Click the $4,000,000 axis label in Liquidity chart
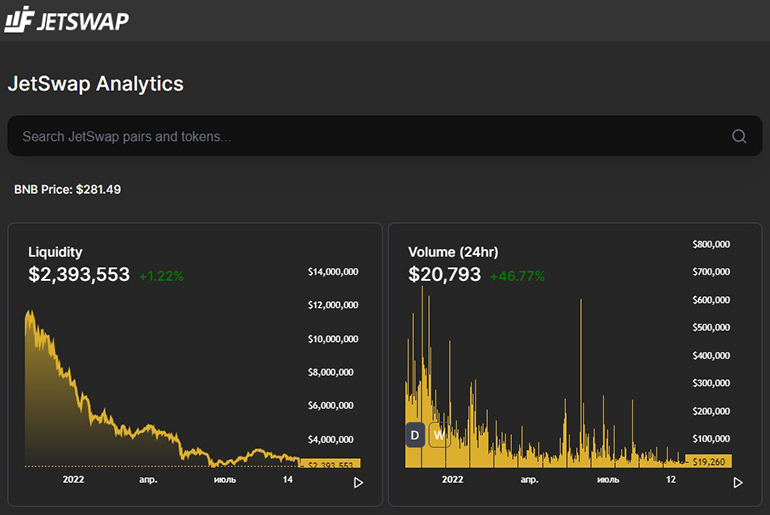 tap(330, 439)
